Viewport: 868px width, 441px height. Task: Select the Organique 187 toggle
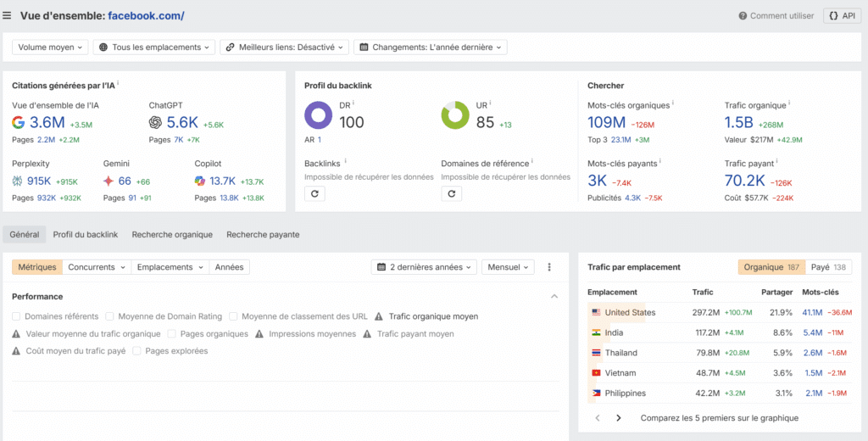point(771,267)
